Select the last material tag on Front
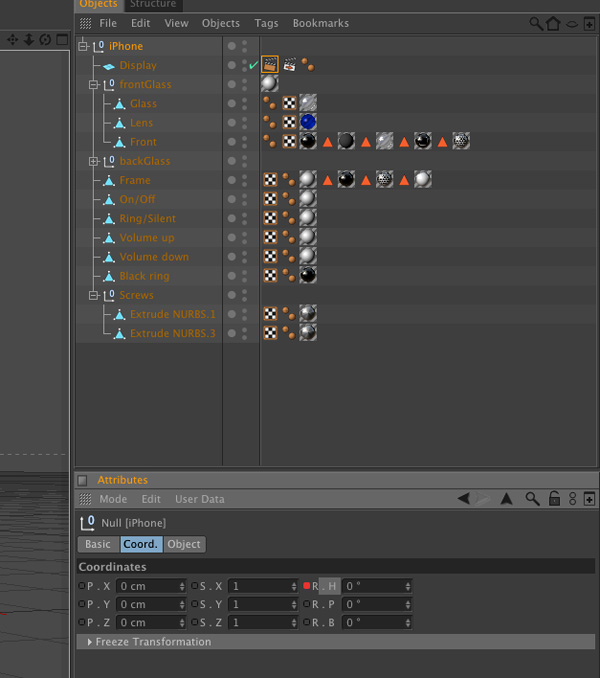 (x=461, y=141)
